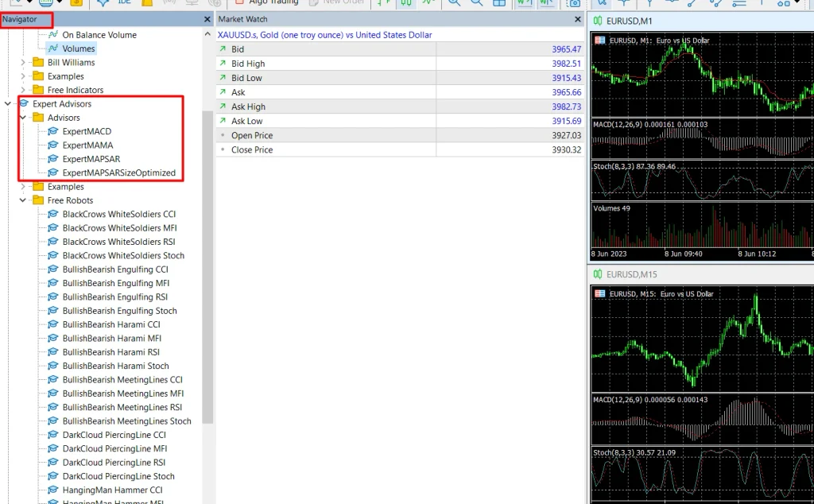The width and height of the screenshot is (814, 504).
Task: Click the DarkCloud PiercingLine RSI robot icon
Action: point(53,462)
